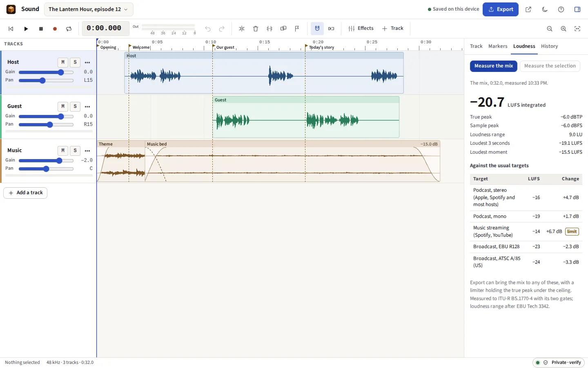Screen dimensions: 588x368
Task: Select the Theme music clip
Action: pyautogui.click(x=121, y=161)
